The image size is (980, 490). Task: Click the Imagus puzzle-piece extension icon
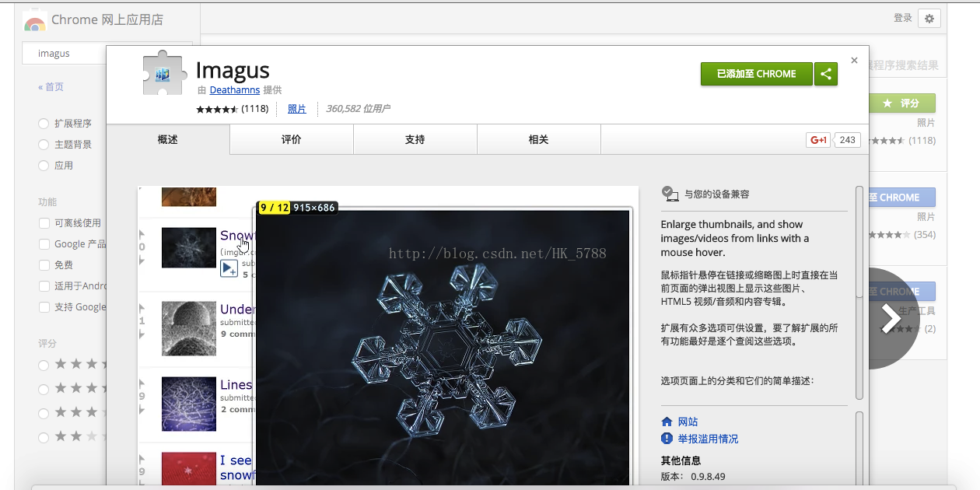coord(164,73)
